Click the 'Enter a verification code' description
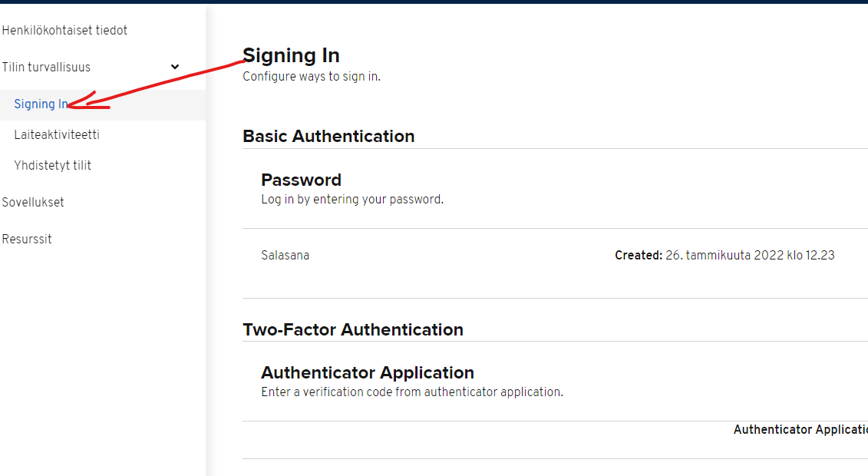 click(412, 392)
